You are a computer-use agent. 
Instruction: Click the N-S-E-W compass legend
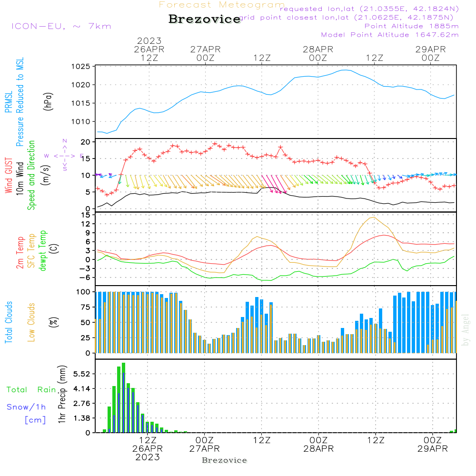point(64,155)
